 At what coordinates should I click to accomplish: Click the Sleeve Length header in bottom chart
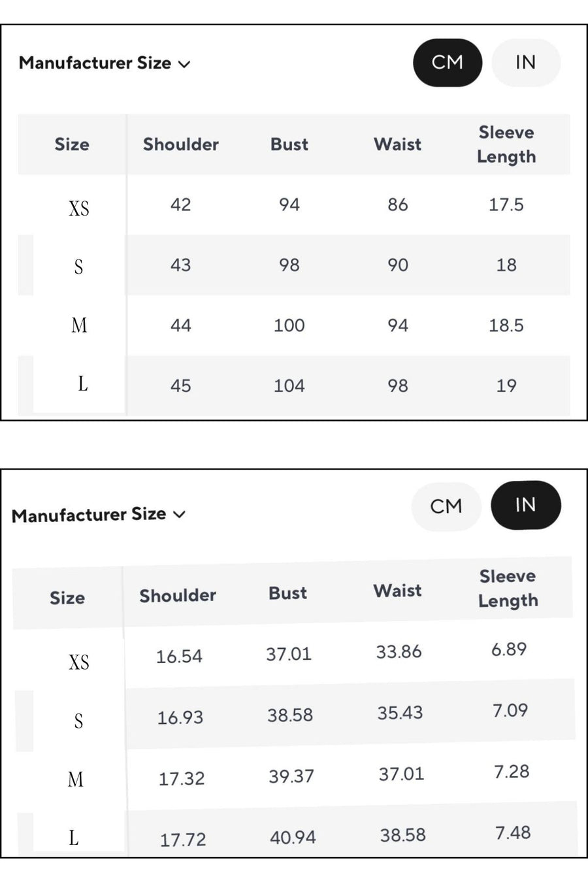pyautogui.click(x=508, y=588)
